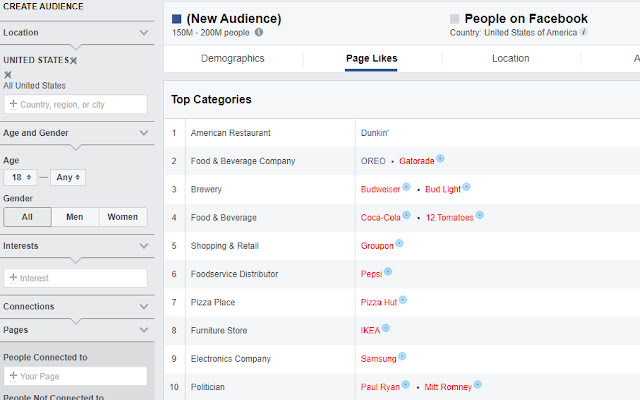Click the blue icon next to Pizza Hut
640x400 pixels.
pyautogui.click(x=402, y=300)
